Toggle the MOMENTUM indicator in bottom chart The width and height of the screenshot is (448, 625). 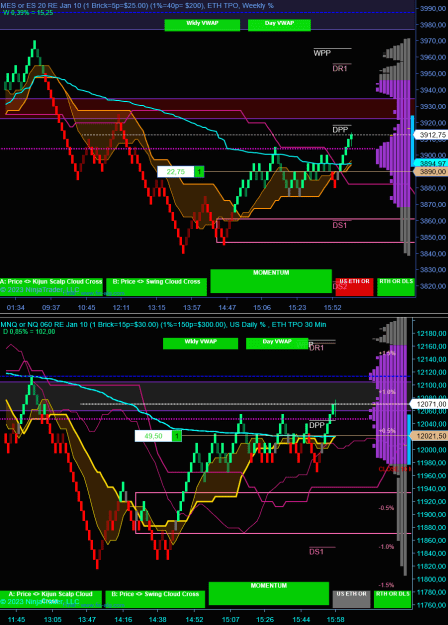click(x=269, y=594)
